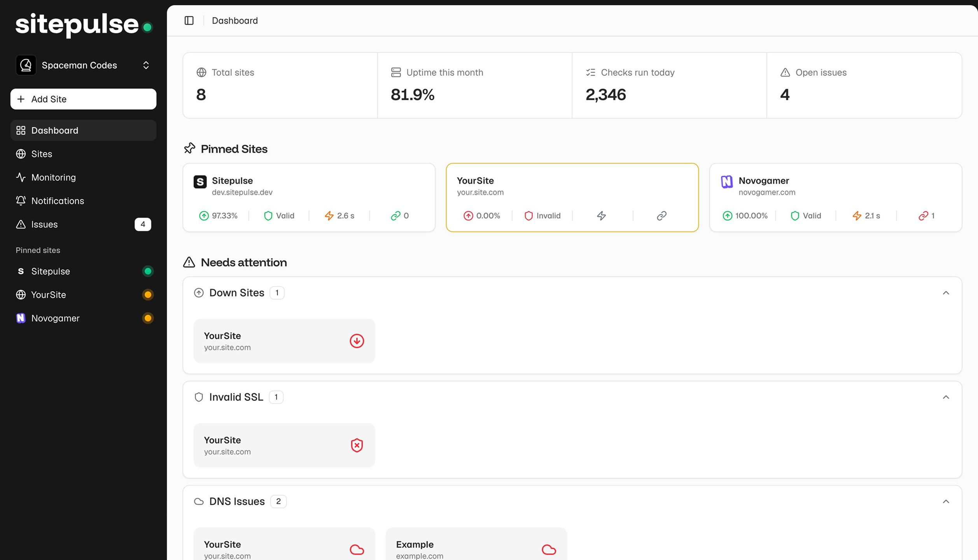The width and height of the screenshot is (978, 560).
Task: Click the Open issues warning icon
Action: pos(785,72)
